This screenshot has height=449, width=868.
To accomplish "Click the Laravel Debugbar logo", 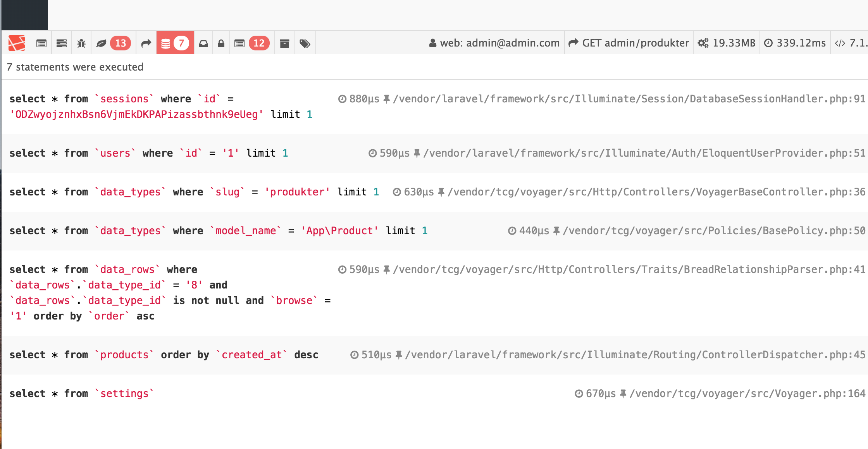I will point(16,43).
